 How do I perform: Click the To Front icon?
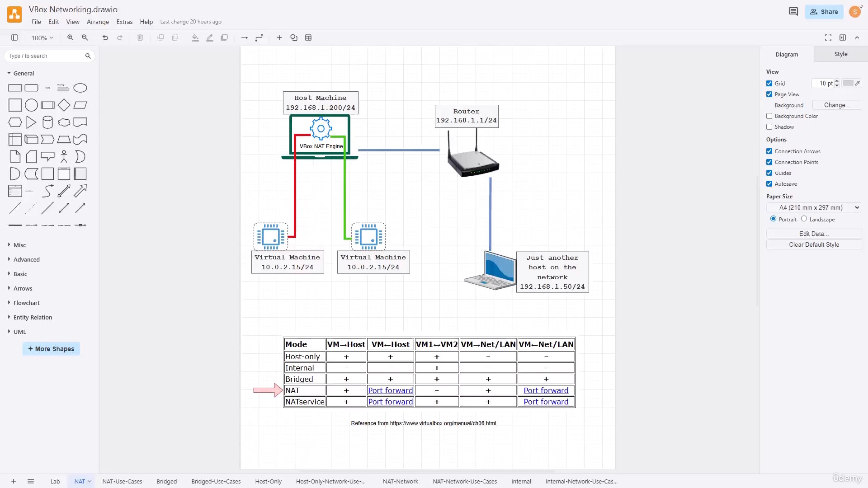coord(160,38)
